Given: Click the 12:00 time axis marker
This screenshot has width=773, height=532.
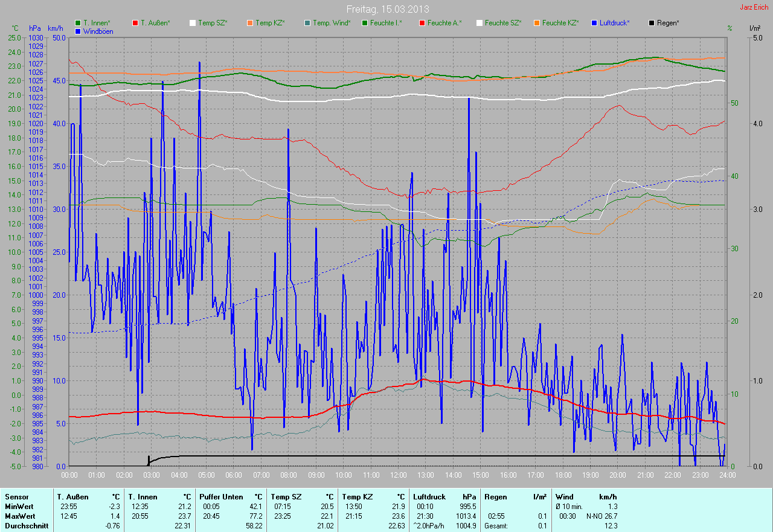Looking at the screenshot, I should click(x=398, y=475).
